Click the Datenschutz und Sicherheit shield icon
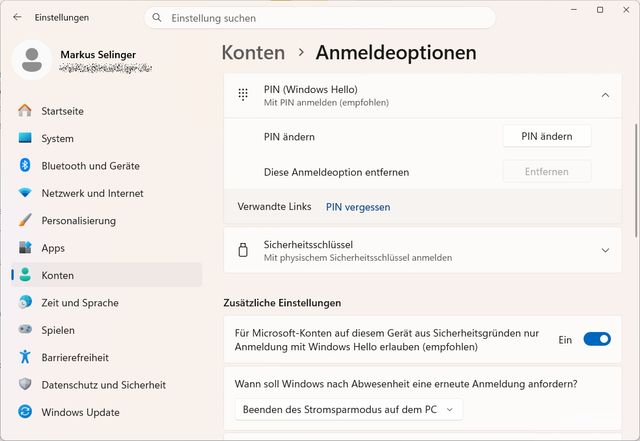The height and width of the screenshot is (441, 640). pos(25,384)
